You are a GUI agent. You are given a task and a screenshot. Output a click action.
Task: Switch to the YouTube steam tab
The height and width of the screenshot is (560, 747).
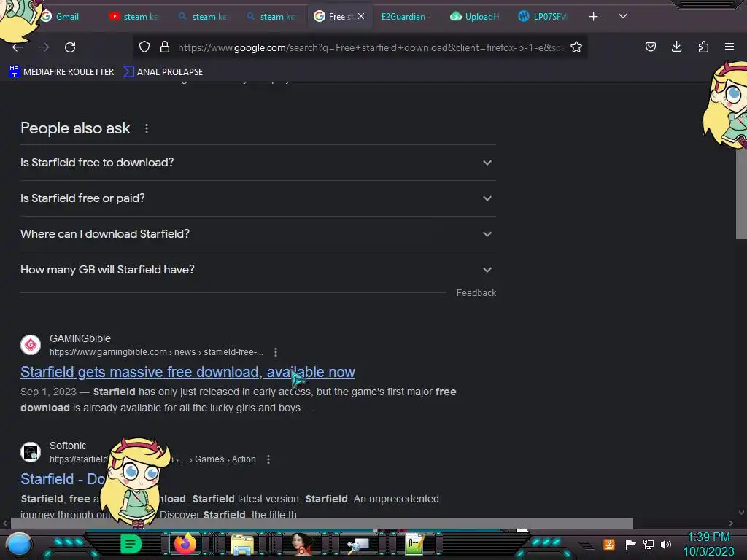pos(135,17)
